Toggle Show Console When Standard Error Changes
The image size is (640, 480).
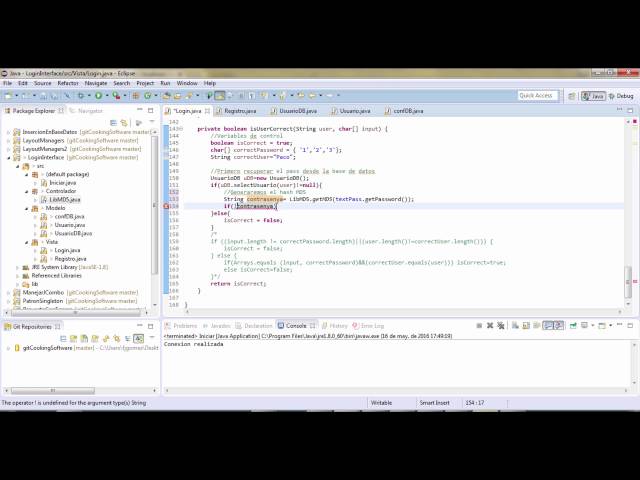[559, 325]
